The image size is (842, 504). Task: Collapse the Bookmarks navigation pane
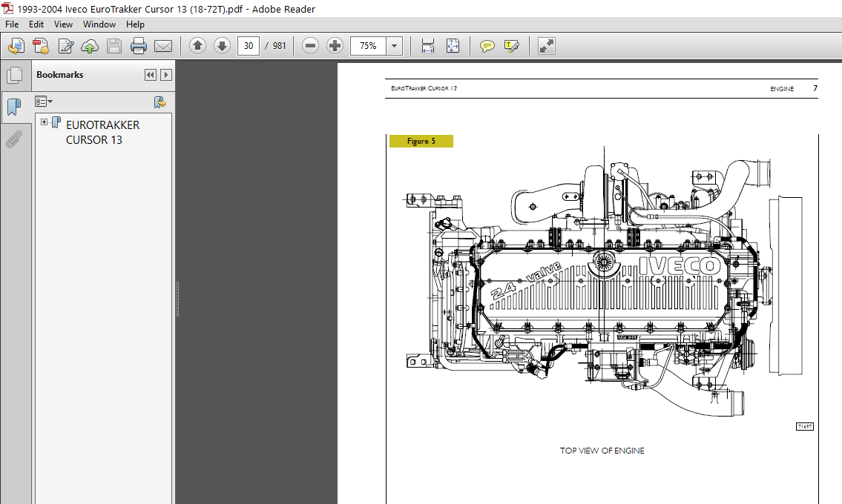pos(151,75)
